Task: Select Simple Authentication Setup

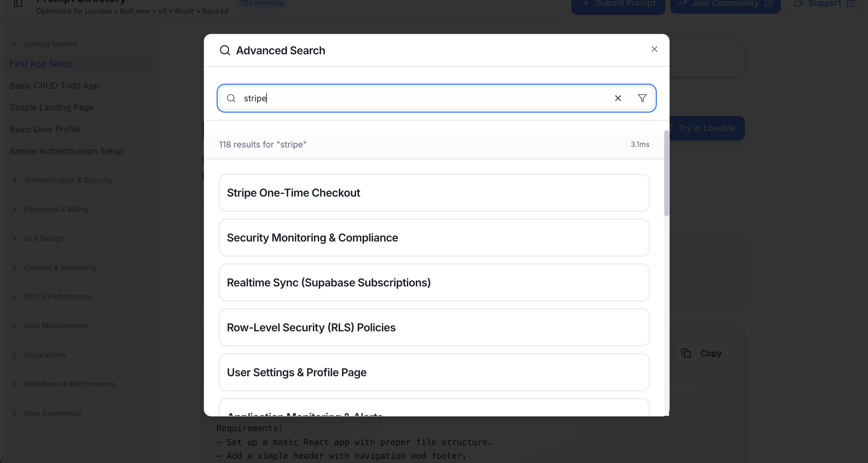Action: (66, 151)
